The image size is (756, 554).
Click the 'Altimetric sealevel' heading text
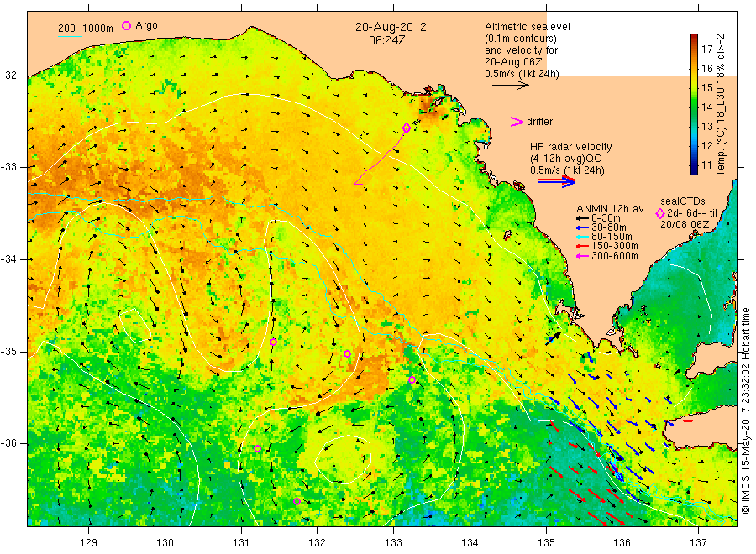pos(528,27)
